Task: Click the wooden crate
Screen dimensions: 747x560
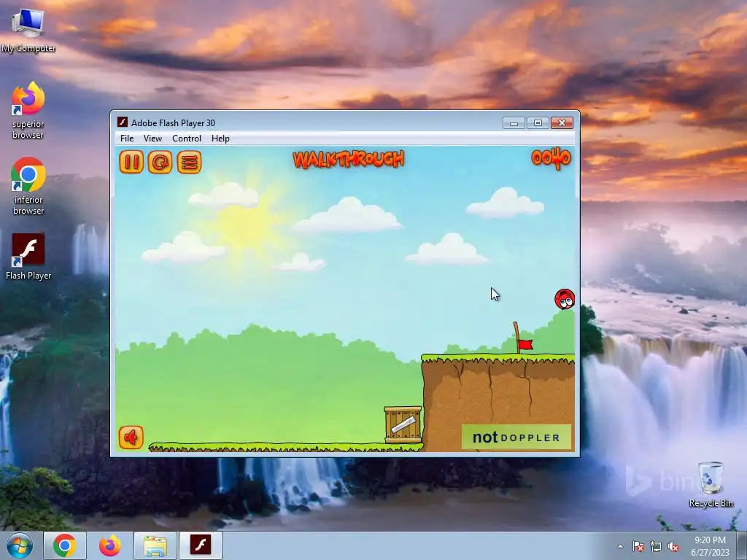Action: (x=403, y=425)
